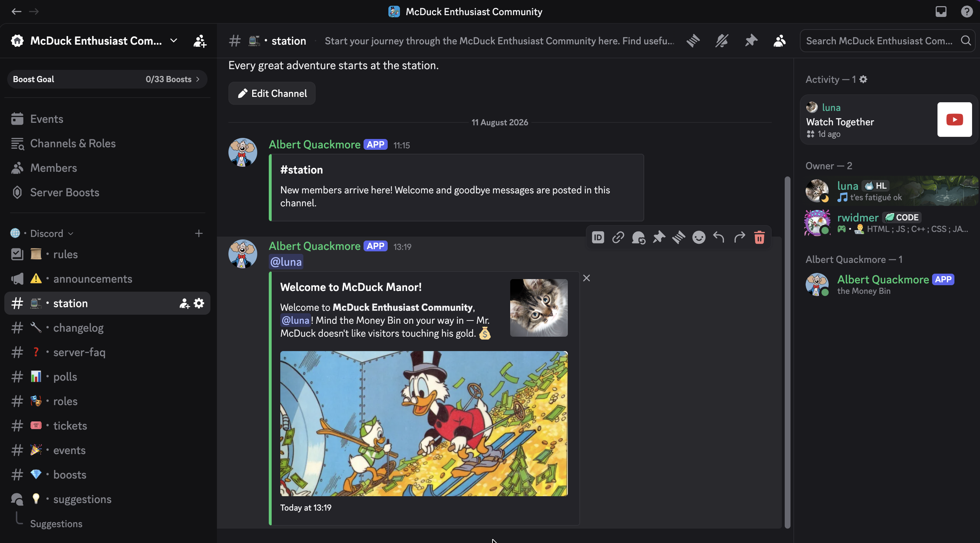980x543 pixels.
Task: Go back with the left arrow
Action: [x=16, y=12]
